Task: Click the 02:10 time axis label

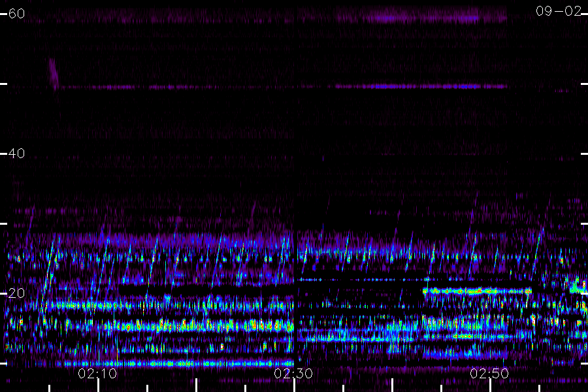Action: [97, 373]
